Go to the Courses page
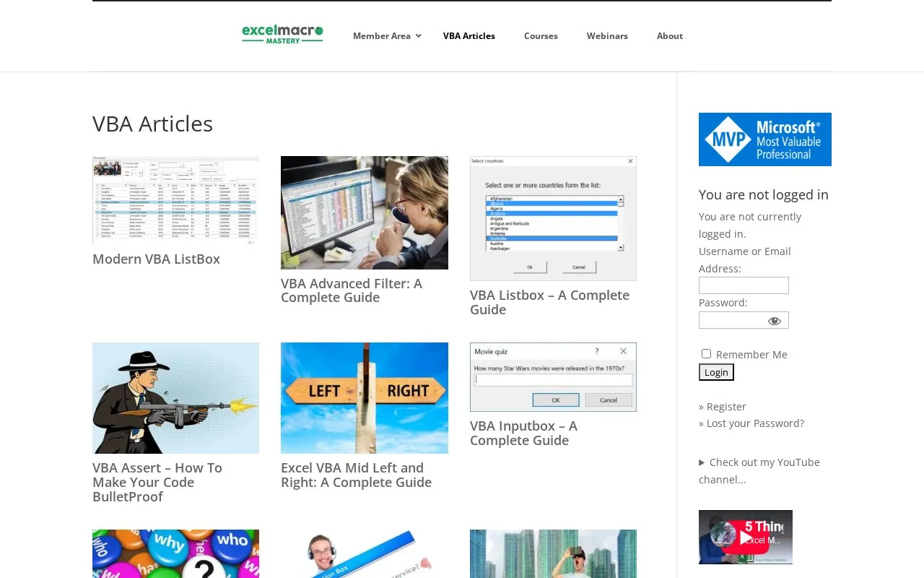The image size is (924, 578). pos(541,36)
